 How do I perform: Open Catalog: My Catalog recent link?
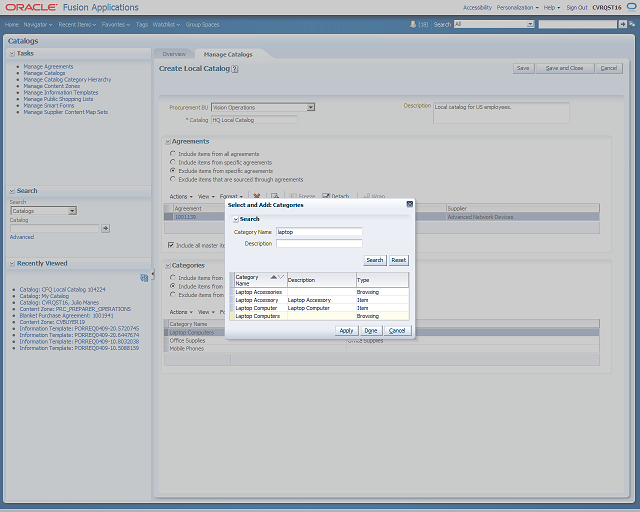click(44, 296)
